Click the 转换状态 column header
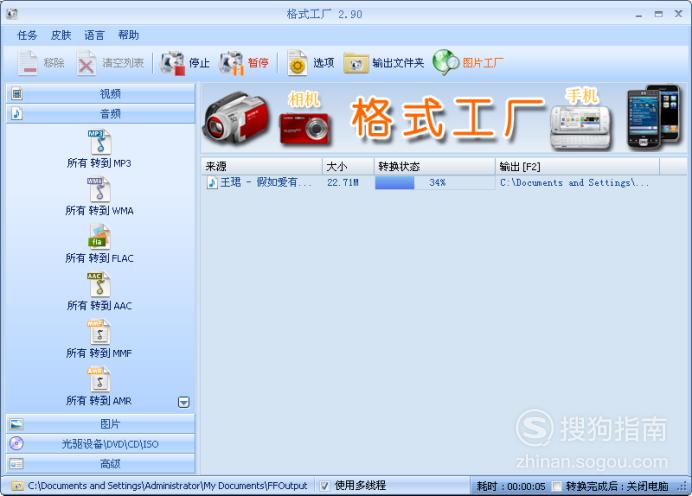This screenshot has height=496, width=692. point(435,166)
